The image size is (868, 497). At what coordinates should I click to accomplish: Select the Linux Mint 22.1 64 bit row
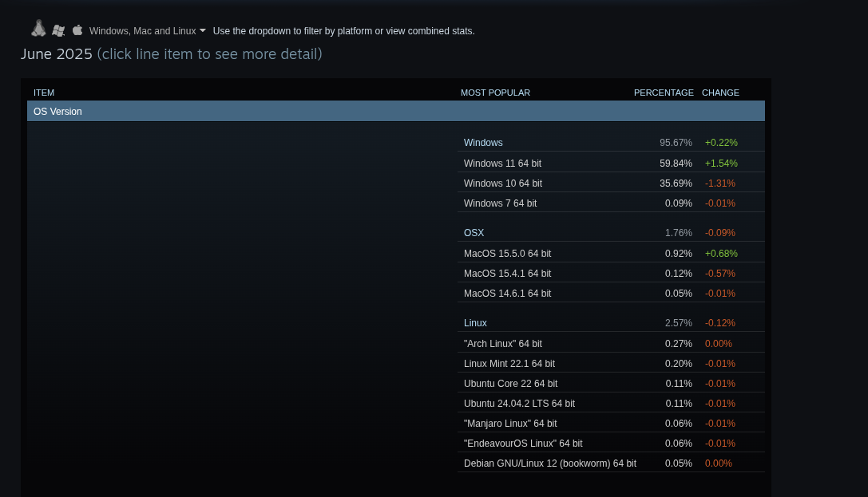tap(611, 363)
